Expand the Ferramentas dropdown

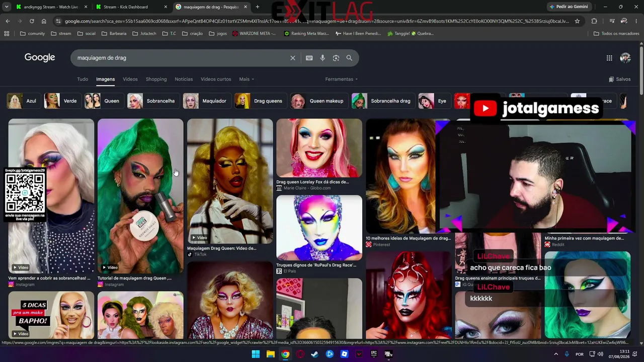342,79
